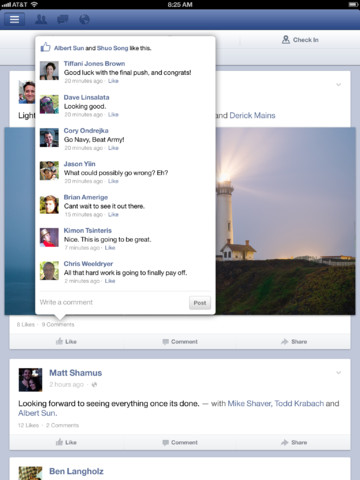Open Cory Ondrejka's profile
The height and width of the screenshot is (480, 360).
click(86, 131)
